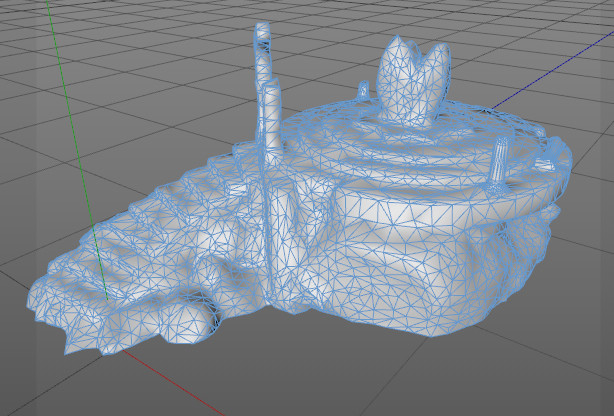Select the short cylindrical post on the platform's right edge
The image size is (614, 416).
pos(499,164)
